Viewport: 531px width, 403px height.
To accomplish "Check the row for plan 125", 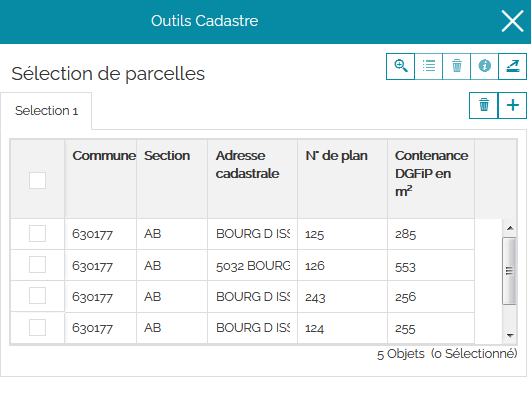I will (x=37, y=234).
